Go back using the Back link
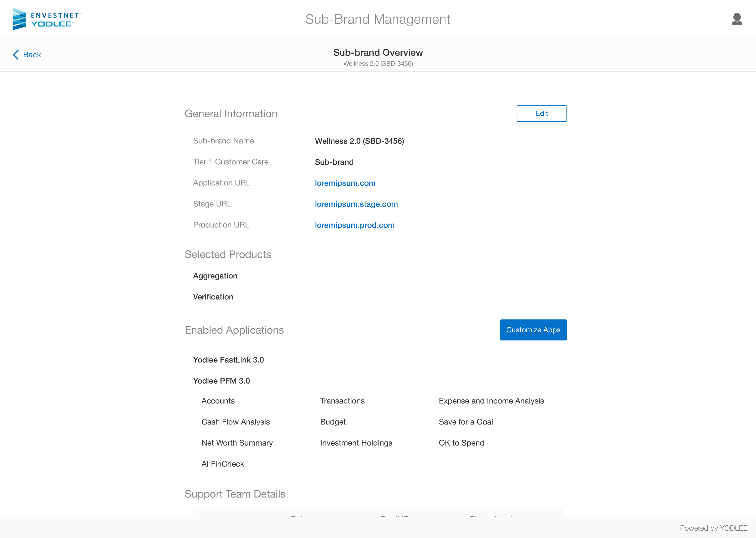The width and height of the screenshot is (756, 538). pyautogui.click(x=32, y=55)
